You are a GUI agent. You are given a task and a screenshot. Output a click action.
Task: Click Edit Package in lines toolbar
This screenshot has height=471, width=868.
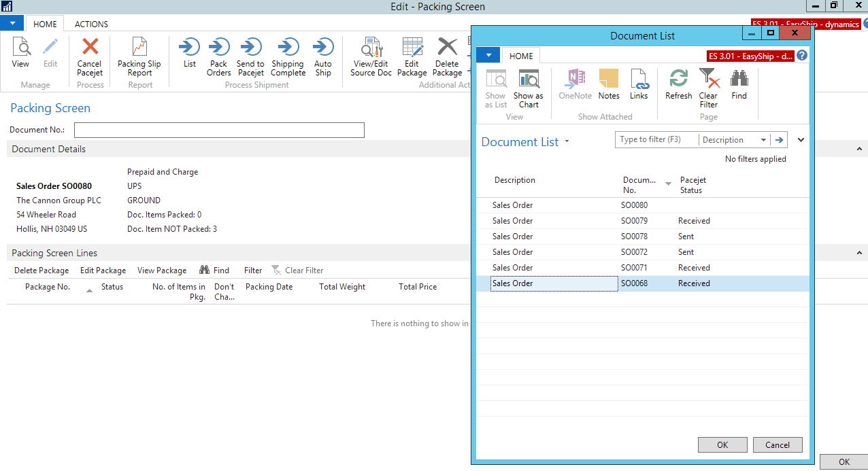[103, 270]
